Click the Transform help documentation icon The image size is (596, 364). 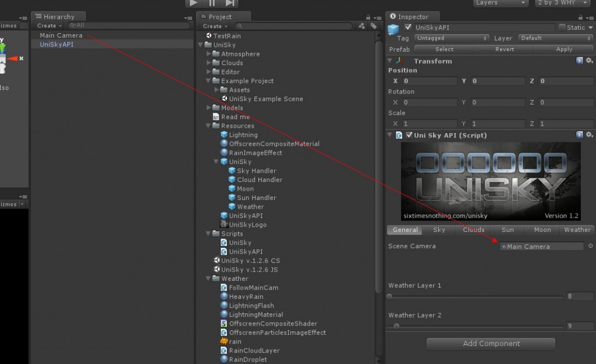click(580, 61)
